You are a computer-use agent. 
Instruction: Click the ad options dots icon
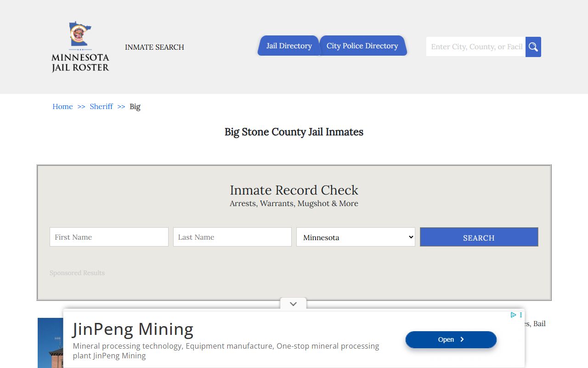click(521, 315)
